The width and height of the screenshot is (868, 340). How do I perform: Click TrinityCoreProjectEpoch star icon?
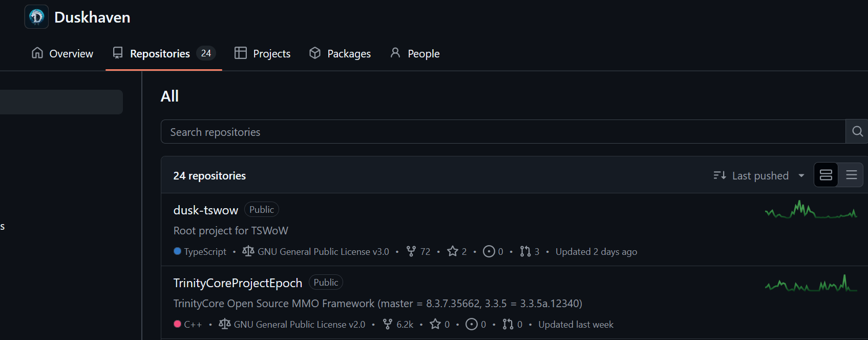point(435,324)
